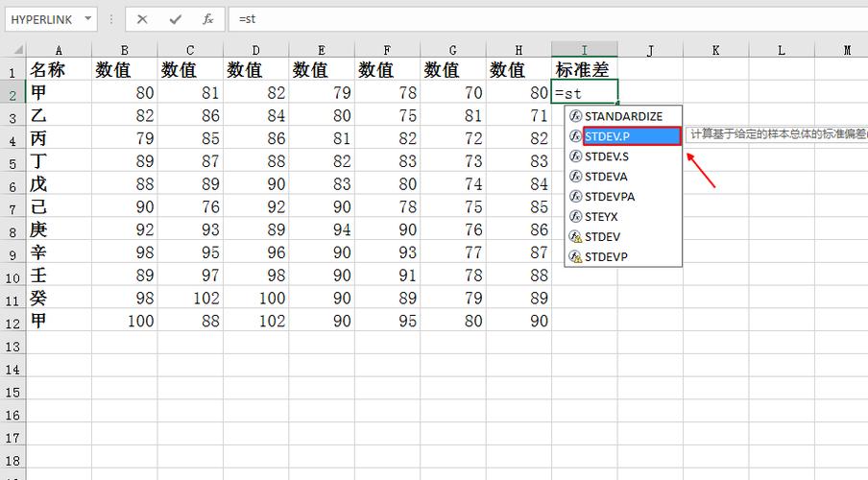Click cell A5 containing 丁
The width and height of the screenshot is (868, 480).
coord(59,160)
